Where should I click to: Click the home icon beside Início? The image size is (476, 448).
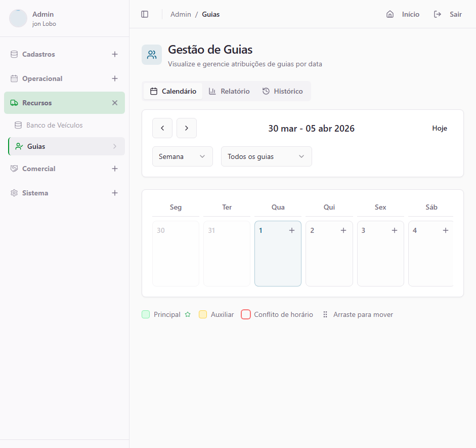390,14
